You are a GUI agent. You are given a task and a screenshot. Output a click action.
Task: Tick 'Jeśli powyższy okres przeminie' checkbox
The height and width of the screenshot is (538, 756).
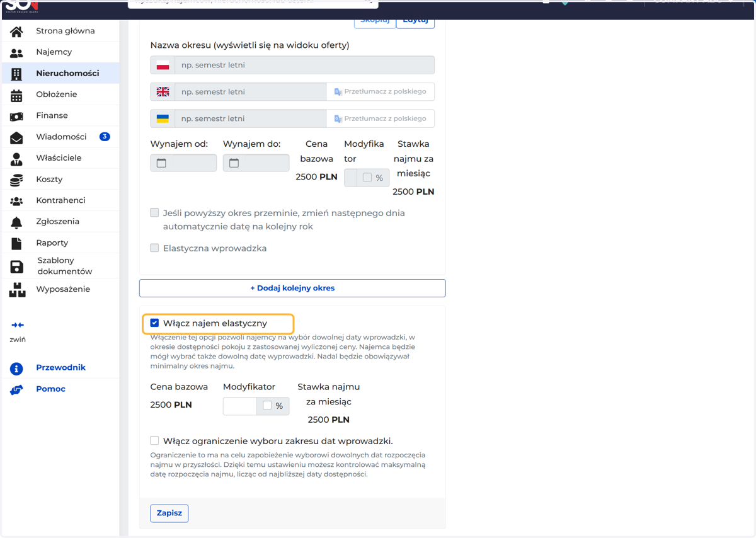tap(154, 213)
